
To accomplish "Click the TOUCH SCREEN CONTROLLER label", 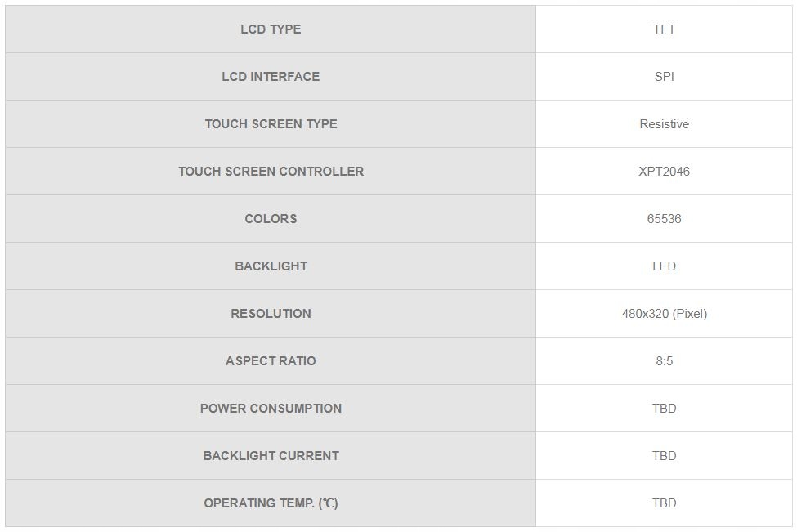I will [x=271, y=172].
